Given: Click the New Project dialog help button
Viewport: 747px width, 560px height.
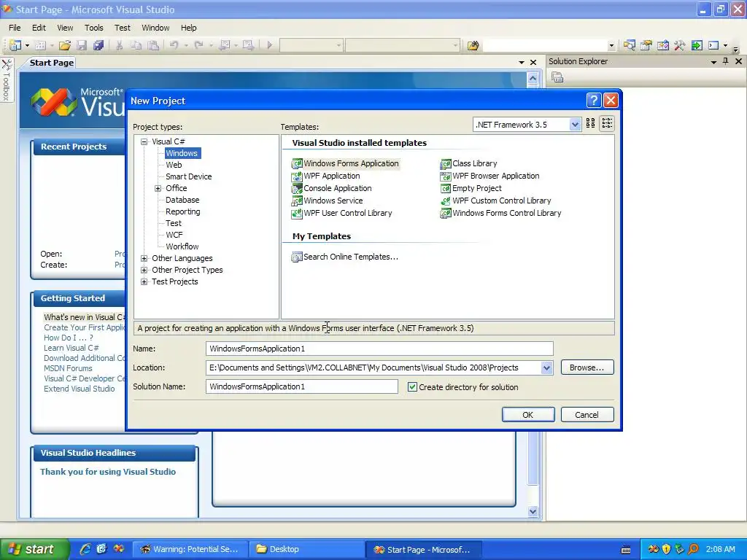Looking at the screenshot, I should (594, 100).
